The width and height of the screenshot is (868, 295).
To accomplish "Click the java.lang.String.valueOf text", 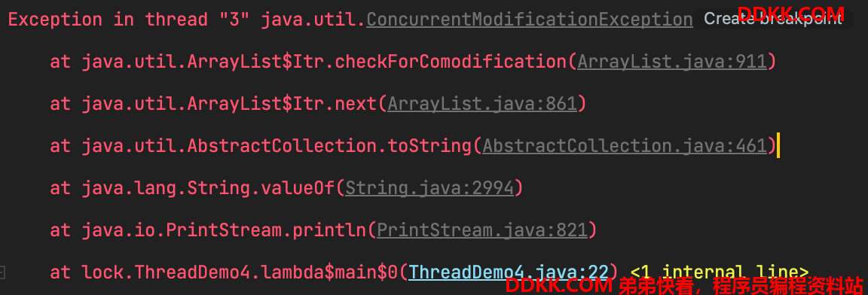I will [208, 188].
